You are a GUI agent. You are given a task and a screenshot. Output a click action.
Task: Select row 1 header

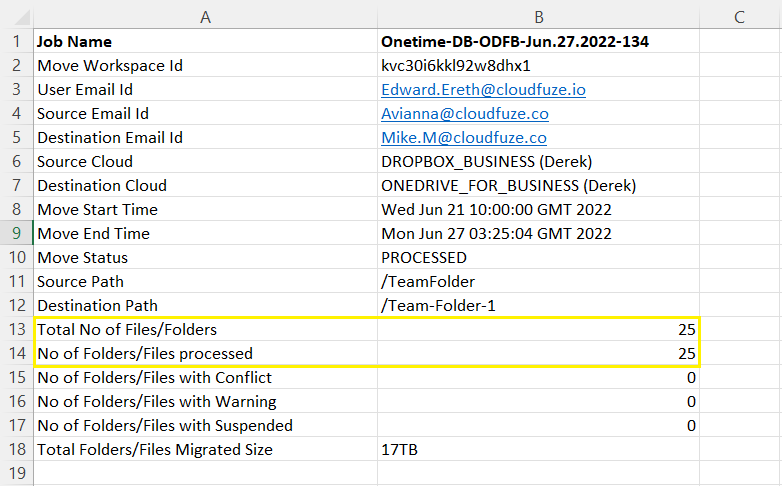pos(16,42)
